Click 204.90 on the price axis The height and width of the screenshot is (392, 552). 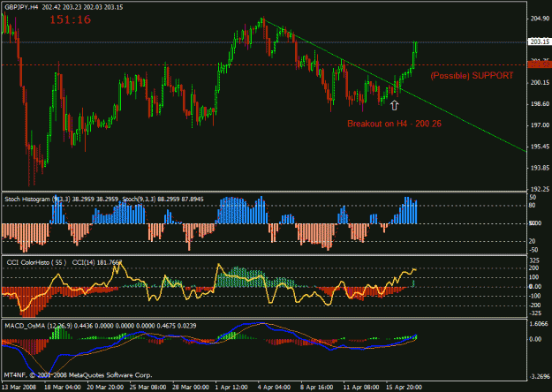coord(540,19)
